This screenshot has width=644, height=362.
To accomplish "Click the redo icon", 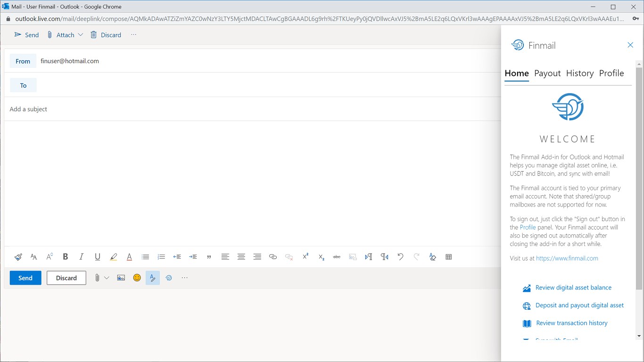I will 417,257.
